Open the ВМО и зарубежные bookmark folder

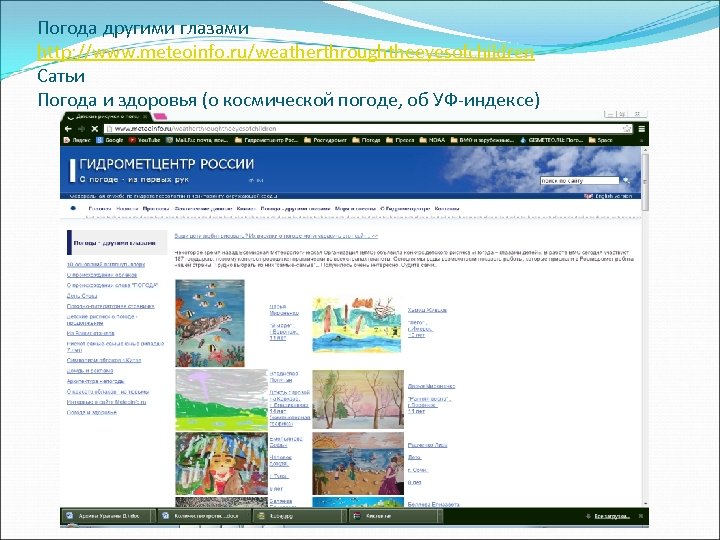pyautogui.click(x=482, y=140)
